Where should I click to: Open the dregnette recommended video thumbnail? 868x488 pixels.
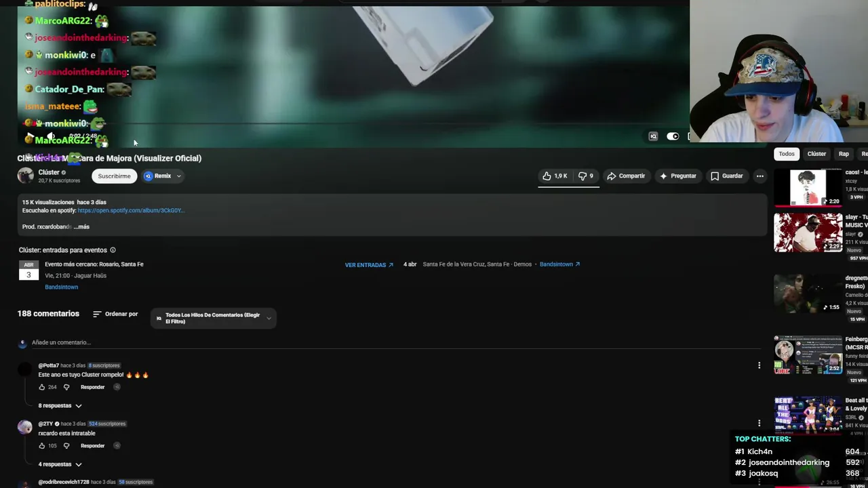[x=808, y=293]
